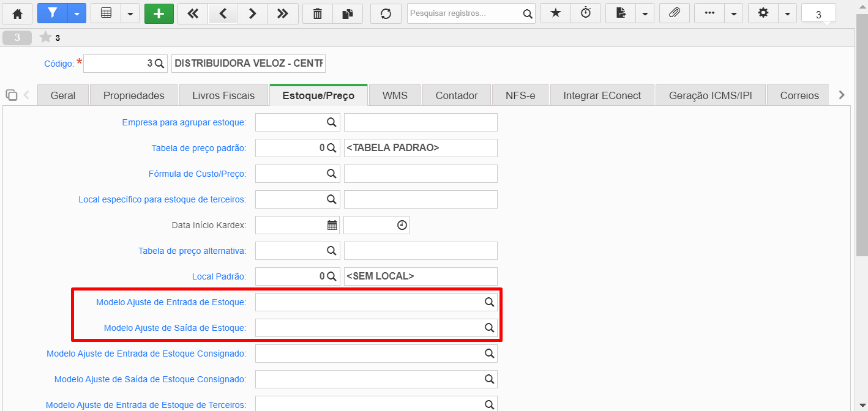Open the Correios tab
This screenshot has height=411, width=868.
coord(799,95)
